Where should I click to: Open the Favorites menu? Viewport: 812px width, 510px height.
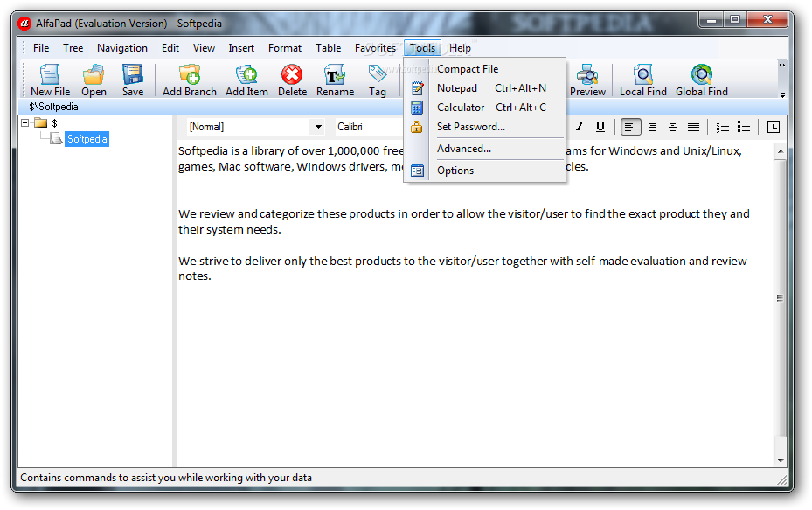click(375, 48)
